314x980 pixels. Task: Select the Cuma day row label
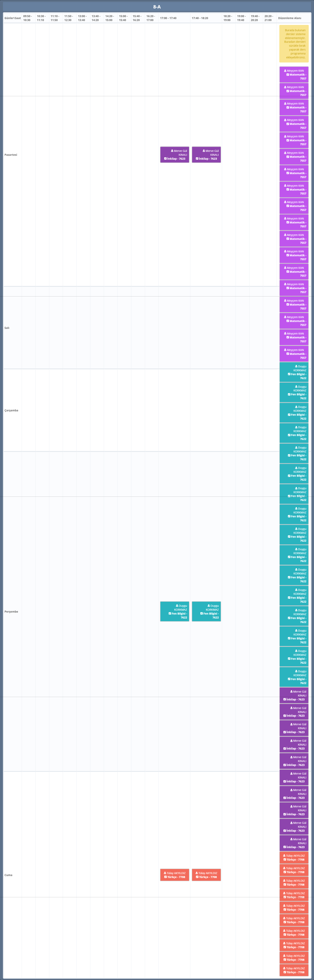pos(8,875)
